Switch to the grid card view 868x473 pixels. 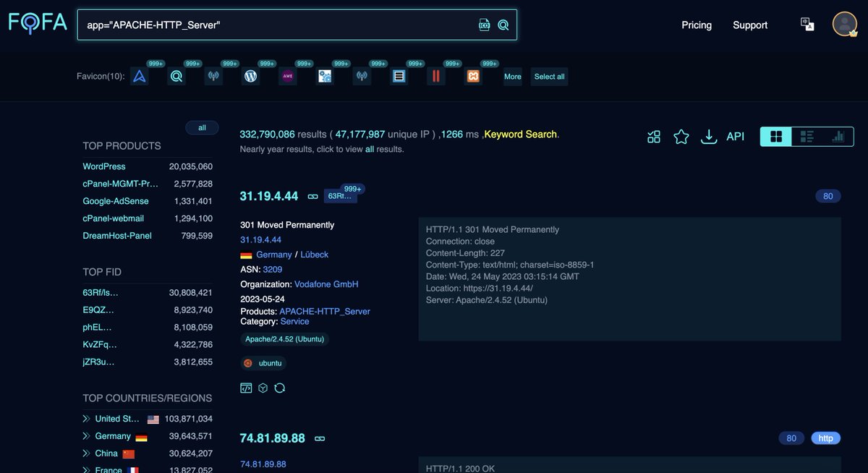click(x=776, y=137)
